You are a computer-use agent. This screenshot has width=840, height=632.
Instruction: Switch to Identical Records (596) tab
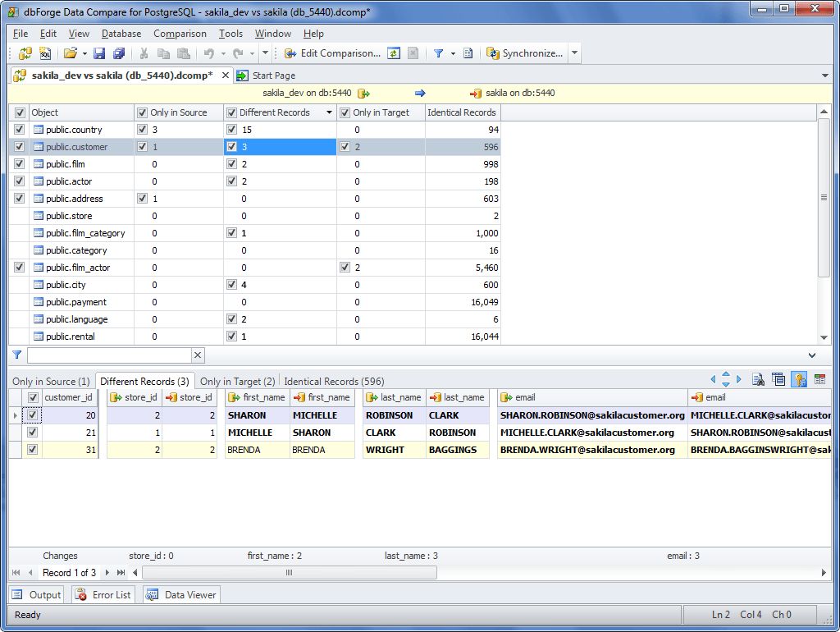click(x=334, y=381)
